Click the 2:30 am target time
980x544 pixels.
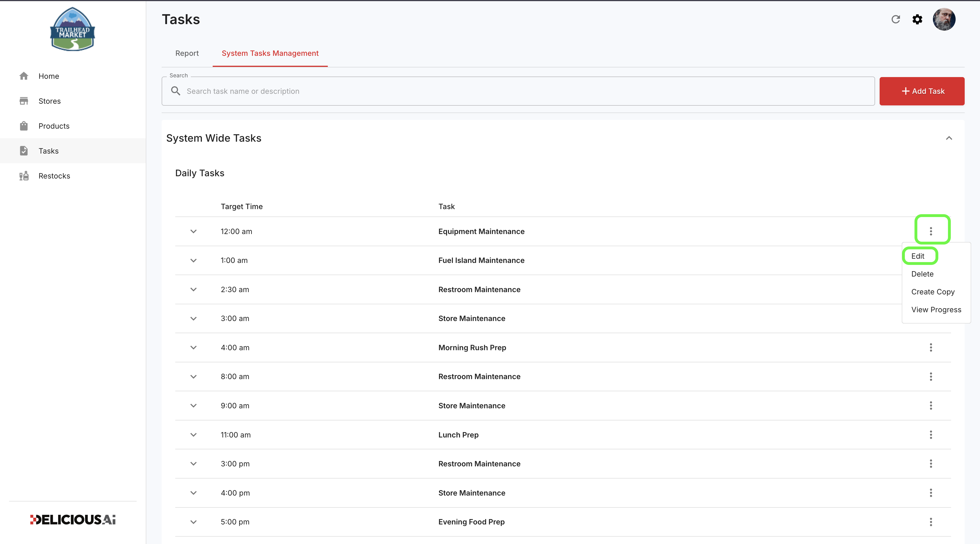coord(235,289)
